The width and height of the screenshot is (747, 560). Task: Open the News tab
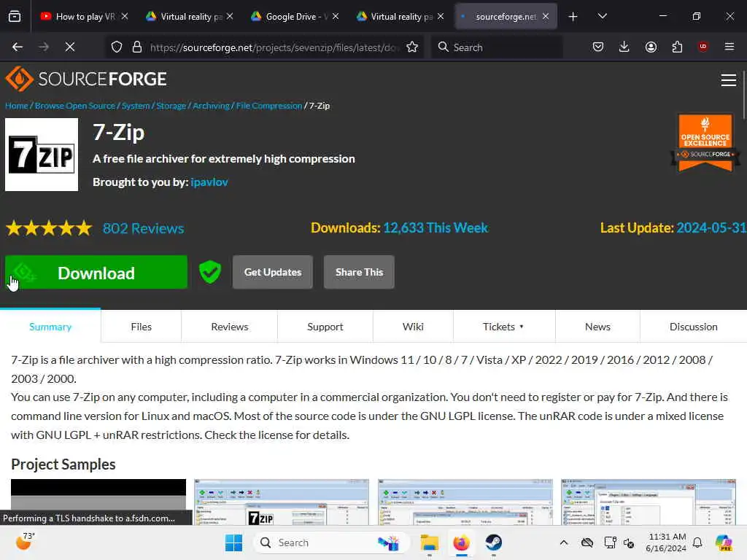[597, 327]
